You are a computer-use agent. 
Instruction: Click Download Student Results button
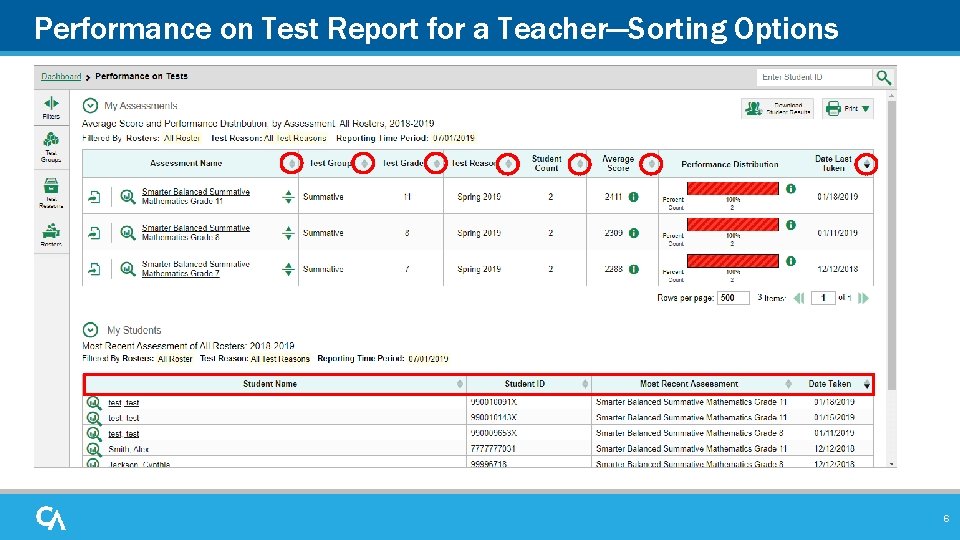(x=777, y=109)
